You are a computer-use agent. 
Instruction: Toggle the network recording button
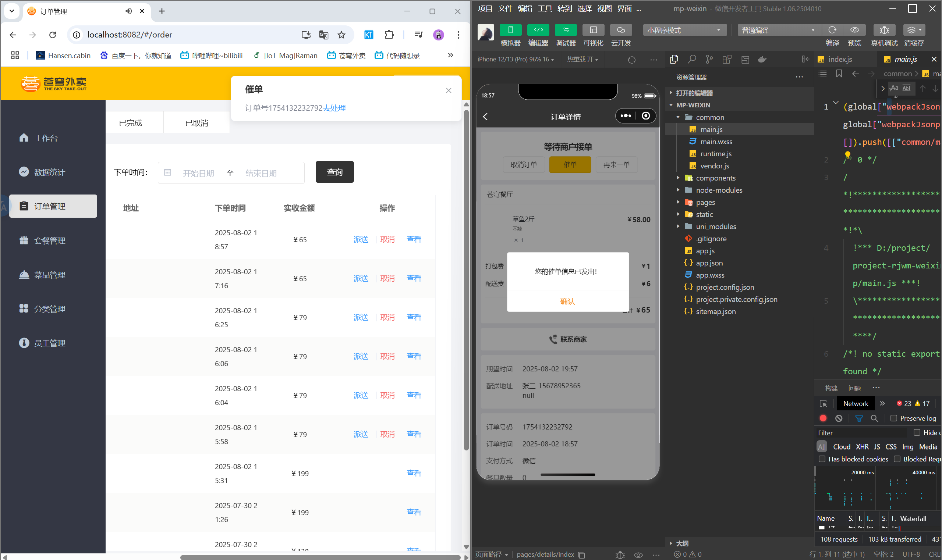tap(823, 418)
